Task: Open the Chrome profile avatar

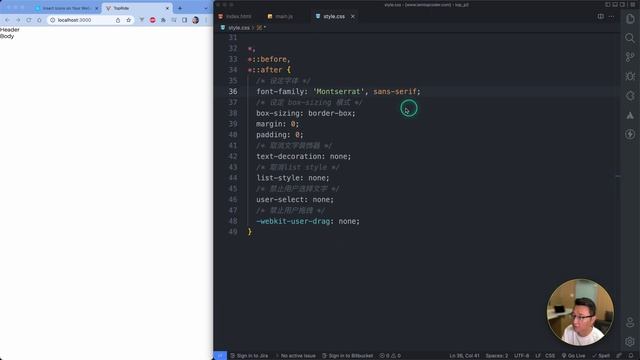Action: tap(196, 20)
